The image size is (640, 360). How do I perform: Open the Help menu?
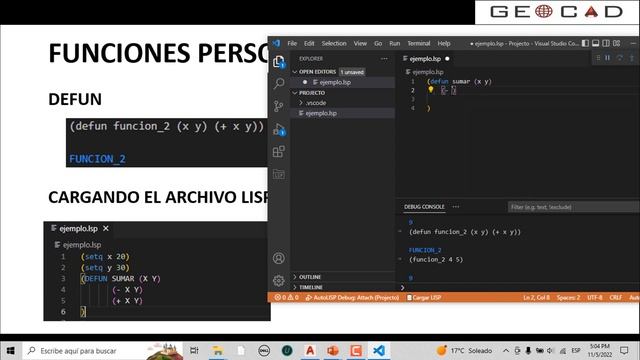444,43
